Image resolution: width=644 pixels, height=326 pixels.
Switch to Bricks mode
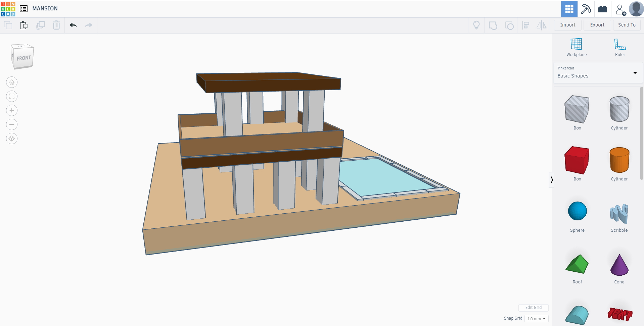[602, 9]
